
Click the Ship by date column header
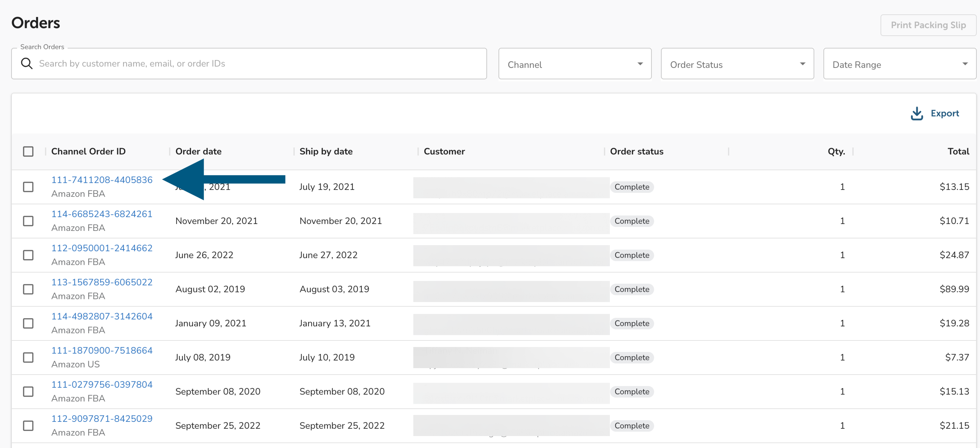coord(326,151)
